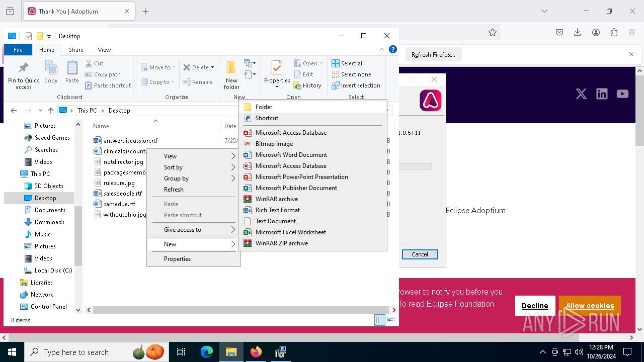644x362 pixels.
Task: Open Local Disk (C:) in navigation pane
Action: point(53,270)
